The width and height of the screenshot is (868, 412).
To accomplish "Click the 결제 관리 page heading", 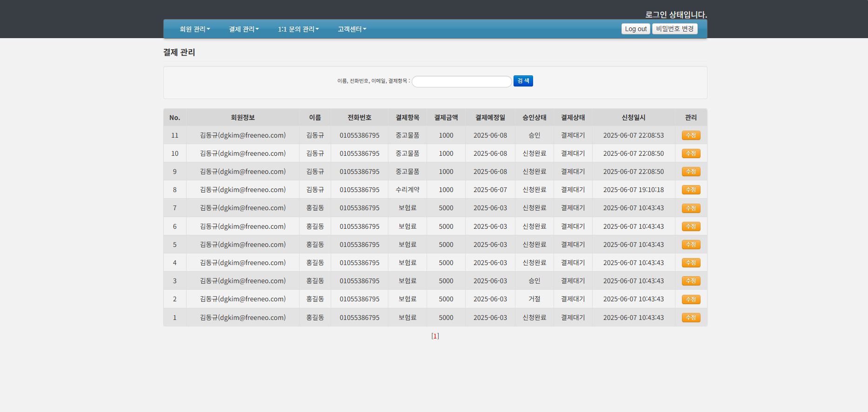I will pos(179,52).
